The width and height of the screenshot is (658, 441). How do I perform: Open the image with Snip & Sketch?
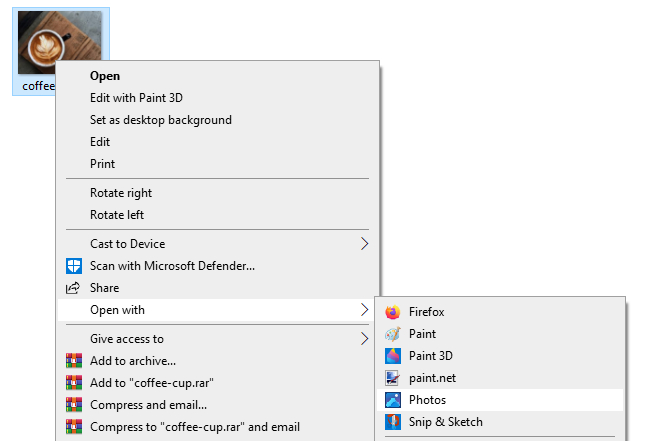pos(500,422)
